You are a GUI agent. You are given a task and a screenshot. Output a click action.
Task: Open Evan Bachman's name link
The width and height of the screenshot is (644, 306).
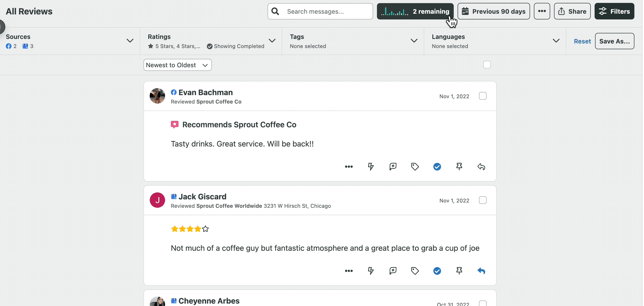pyautogui.click(x=205, y=92)
